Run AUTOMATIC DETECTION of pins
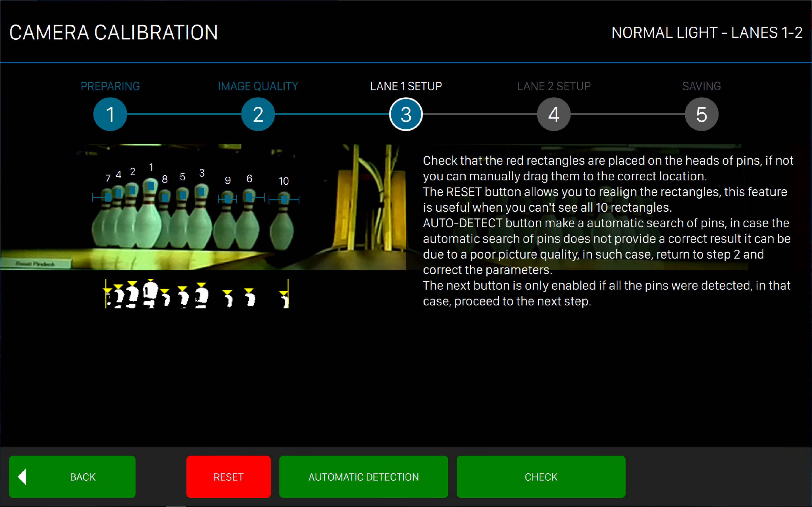Screen dimensions: 812x507 (x=363, y=477)
